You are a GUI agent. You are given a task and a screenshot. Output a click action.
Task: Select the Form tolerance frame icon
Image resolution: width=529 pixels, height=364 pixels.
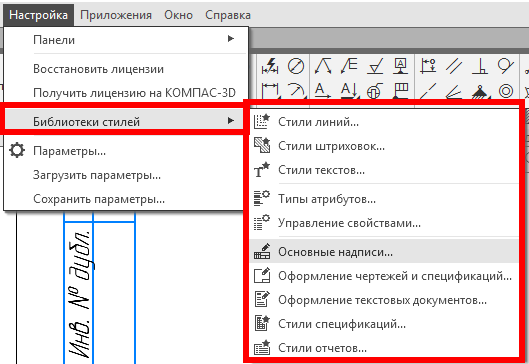400,90
